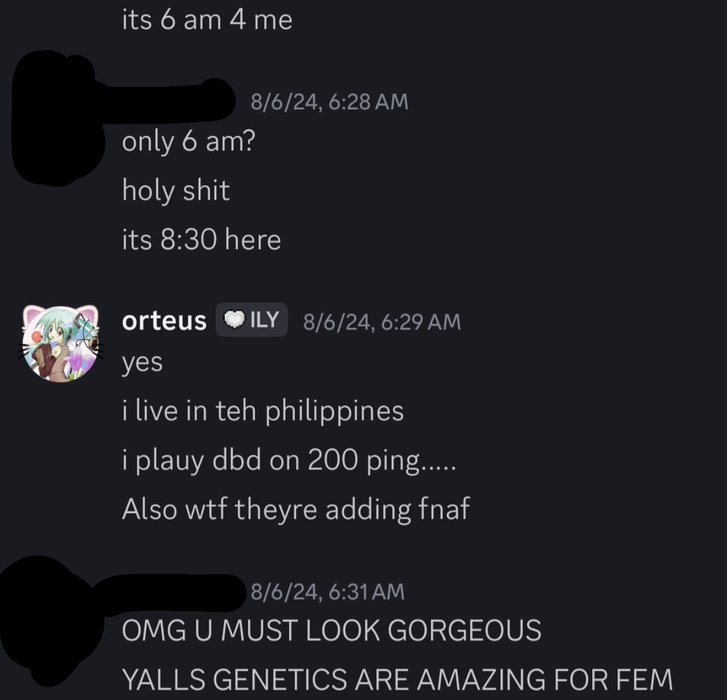Click the redacted avatar of the last message
This screenshot has height=700, width=727.
(51, 621)
